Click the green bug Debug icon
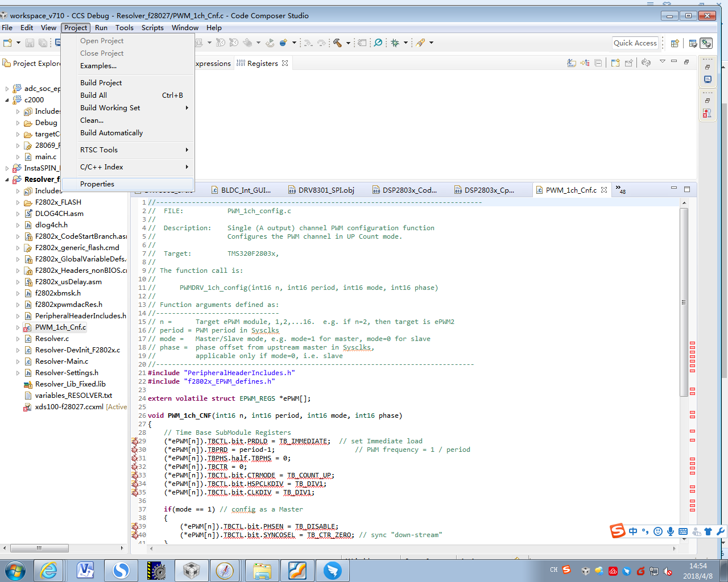The image size is (728, 582). click(x=395, y=43)
